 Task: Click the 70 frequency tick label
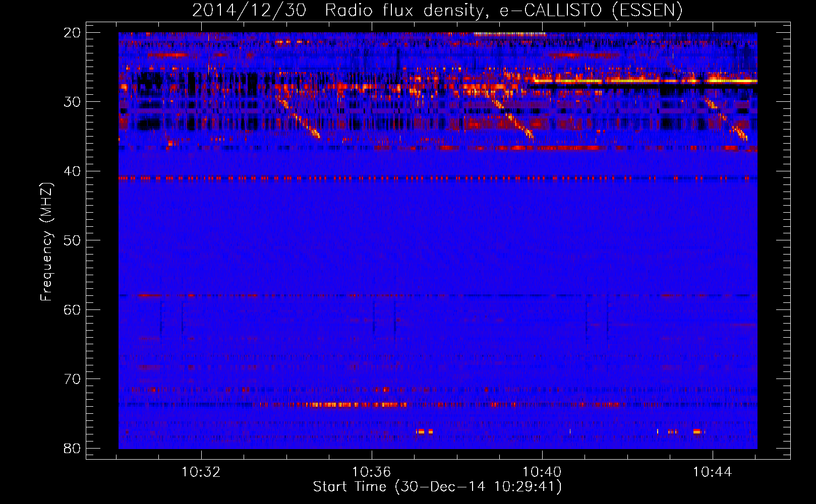(72, 379)
